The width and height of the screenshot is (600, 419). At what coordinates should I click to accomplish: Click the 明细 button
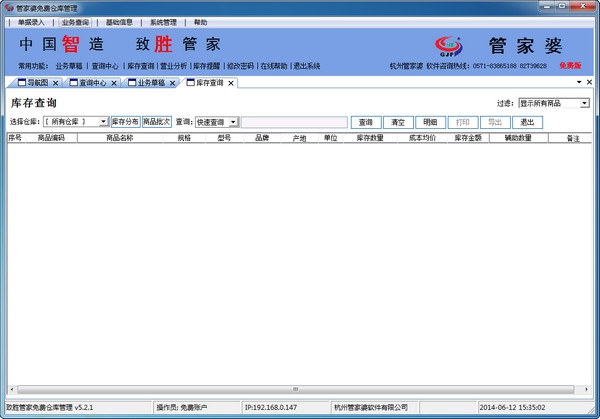click(x=430, y=122)
